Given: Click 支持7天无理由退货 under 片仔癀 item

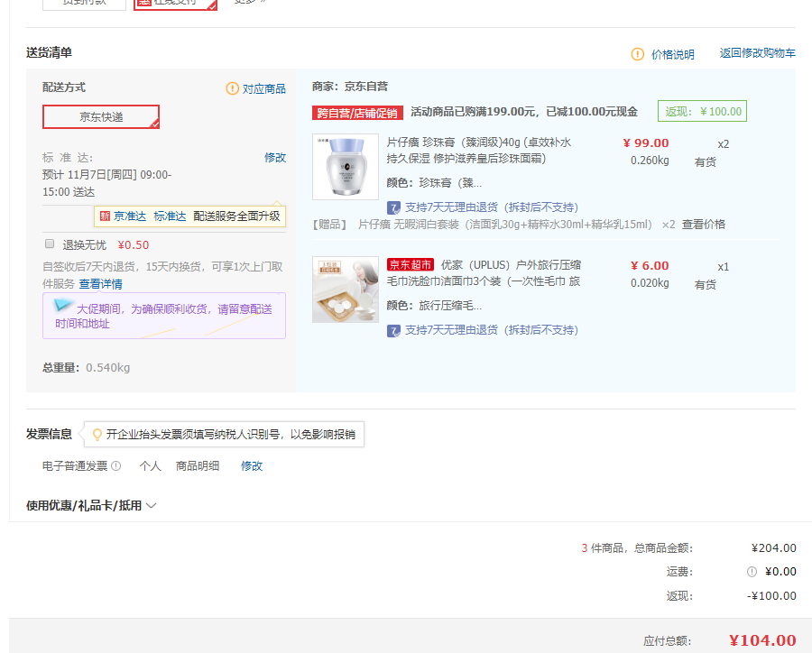Looking at the screenshot, I should click(x=491, y=207).
